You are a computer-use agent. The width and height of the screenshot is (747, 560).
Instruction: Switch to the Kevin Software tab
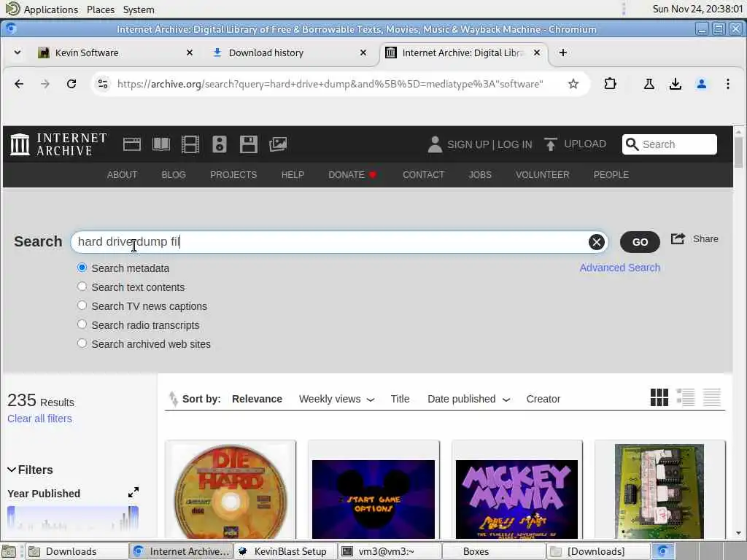115,52
